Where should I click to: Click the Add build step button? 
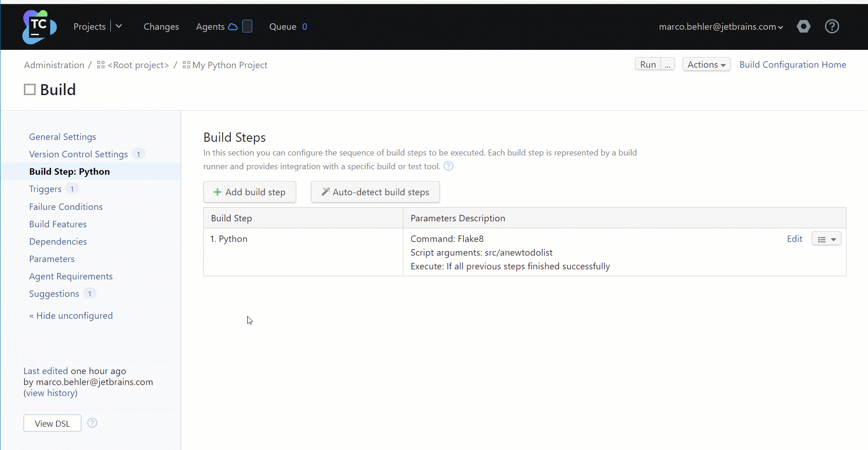click(x=250, y=192)
